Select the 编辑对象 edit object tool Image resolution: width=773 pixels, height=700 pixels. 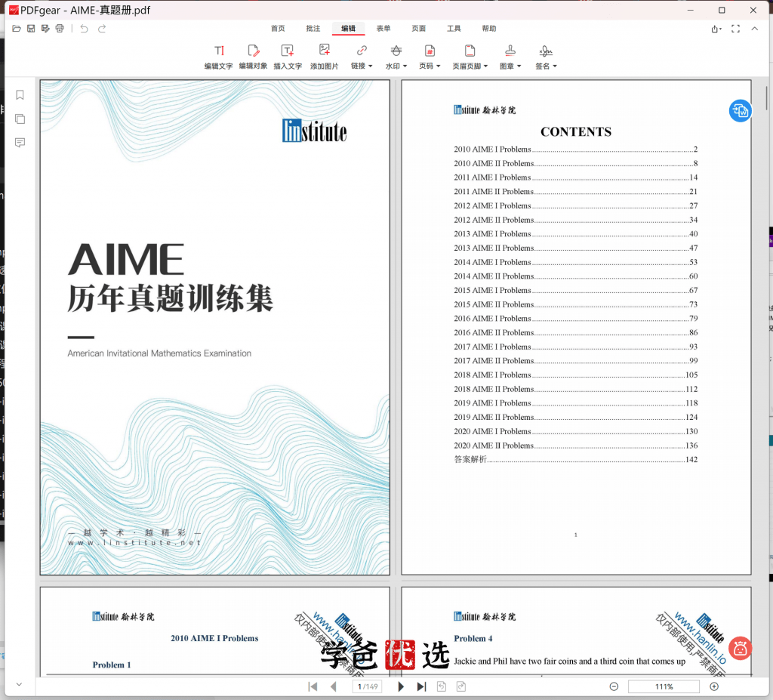254,57
